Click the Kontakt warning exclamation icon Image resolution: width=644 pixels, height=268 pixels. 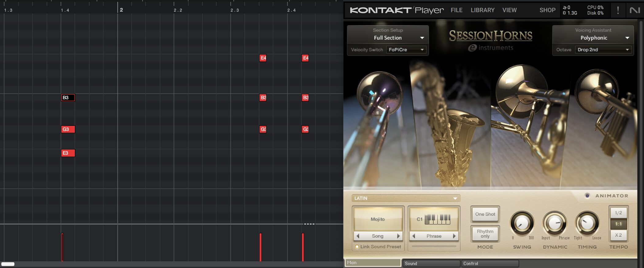(618, 10)
